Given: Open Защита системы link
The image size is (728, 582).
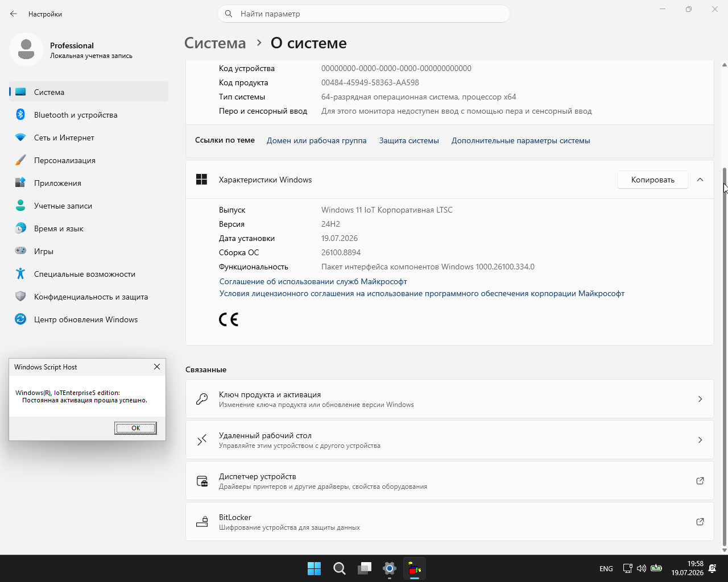Looking at the screenshot, I should 409,140.
